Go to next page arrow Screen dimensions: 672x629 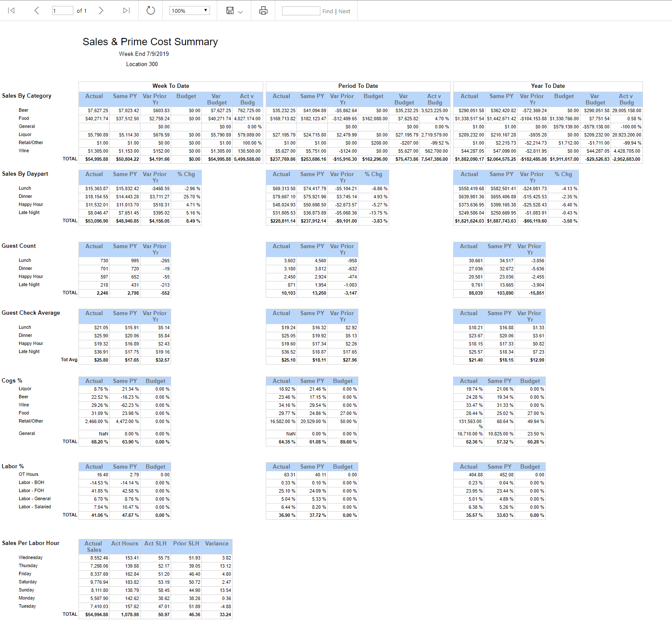pos(101,11)
